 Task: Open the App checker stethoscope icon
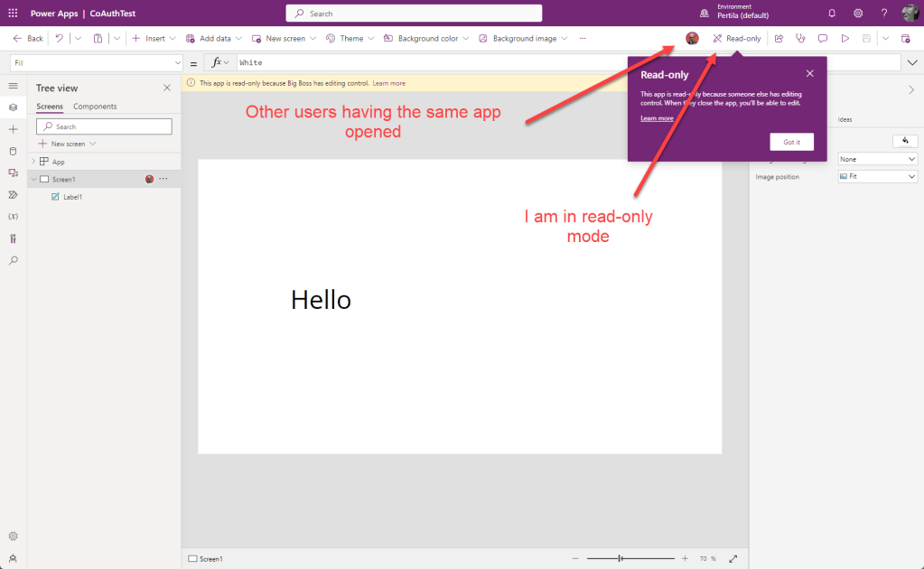point(800,39)
